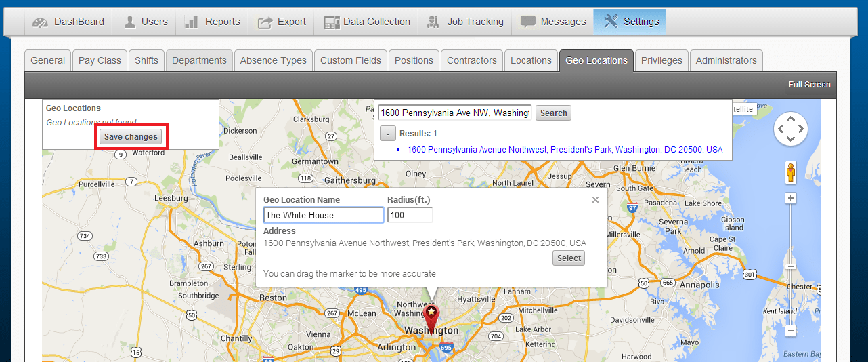Switch to the Shifts tab
Image resolution: width=868 pixels, height=362 pixels.
click(146, 60)
